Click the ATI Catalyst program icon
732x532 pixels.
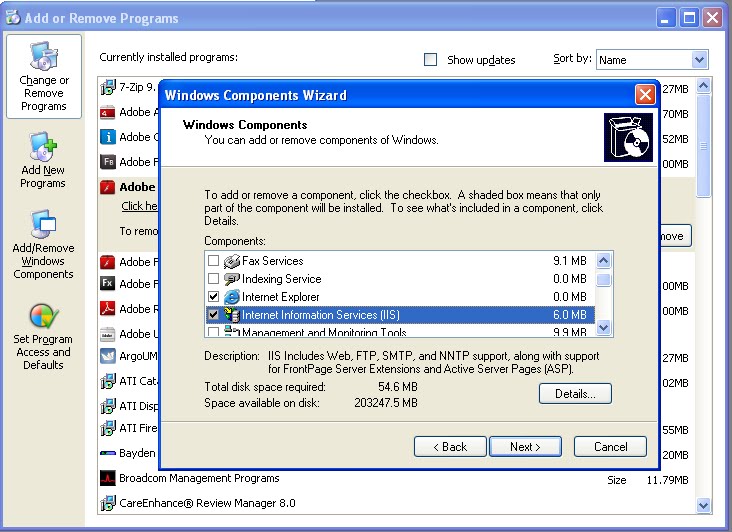tap(108, 381)
